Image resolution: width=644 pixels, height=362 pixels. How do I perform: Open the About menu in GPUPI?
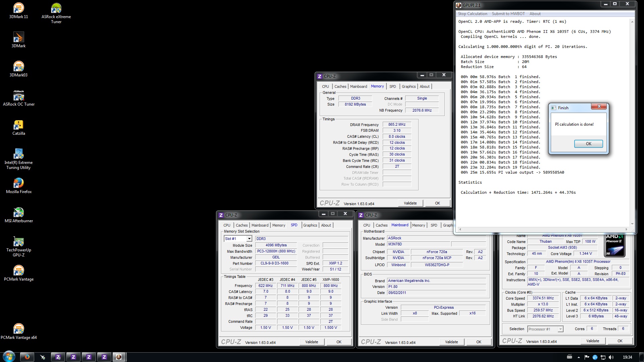pos(535,14)
